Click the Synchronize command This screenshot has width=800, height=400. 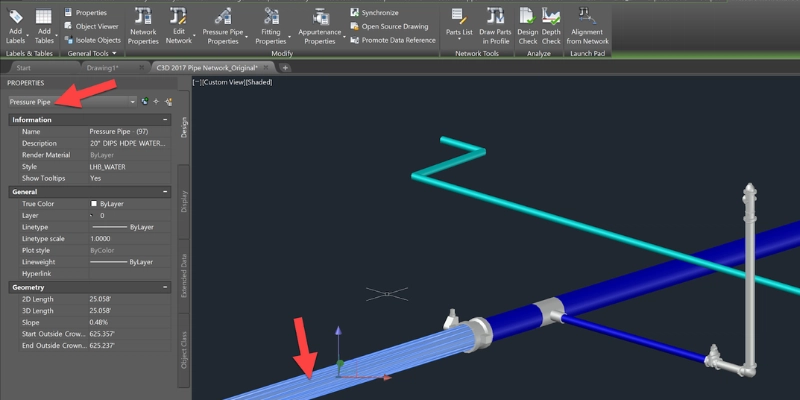(374, 12)
